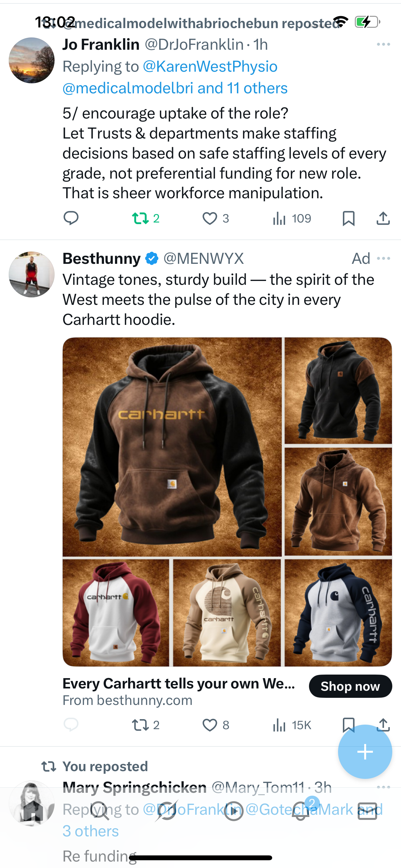401x868 pixels.
Task: Open more options for Jo Franklin's tweet
Action: click(x=384, y=45)
